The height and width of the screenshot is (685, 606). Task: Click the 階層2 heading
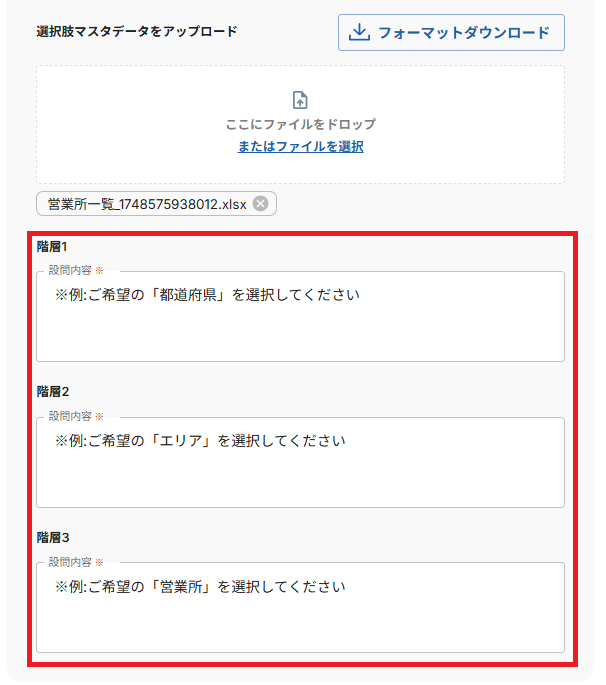52,391
